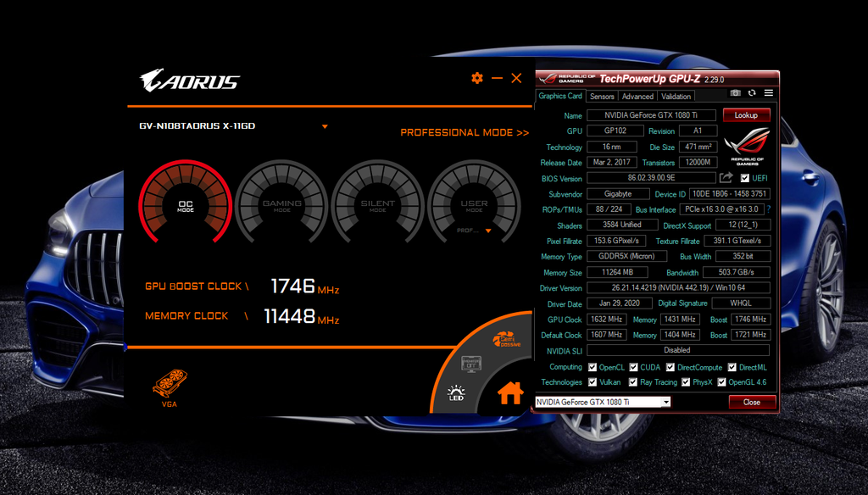Viewport: 868px width, 495px height.
Task: Toggle the CUDA checkbox
Action: click(633, 367)
